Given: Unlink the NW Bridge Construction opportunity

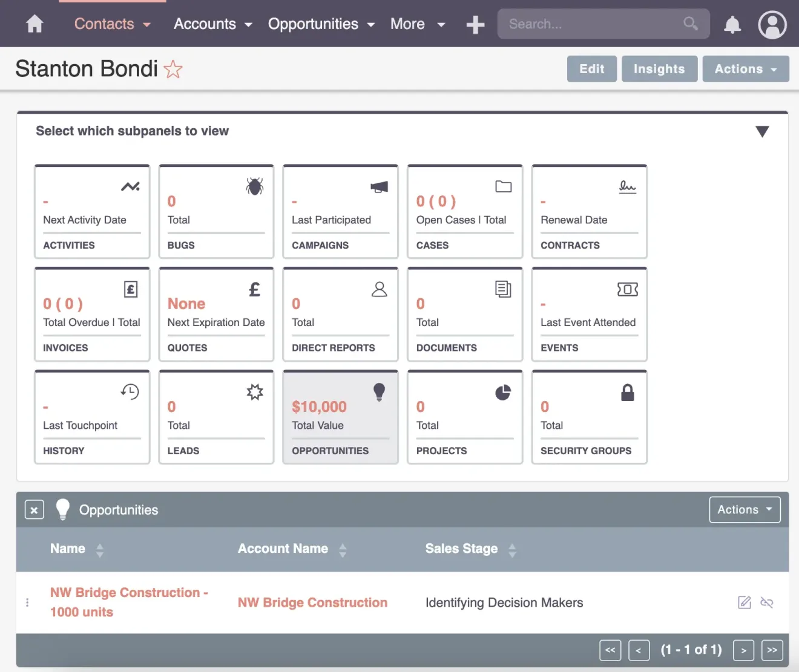Looking at the screenshot, I should pos(767,602).
